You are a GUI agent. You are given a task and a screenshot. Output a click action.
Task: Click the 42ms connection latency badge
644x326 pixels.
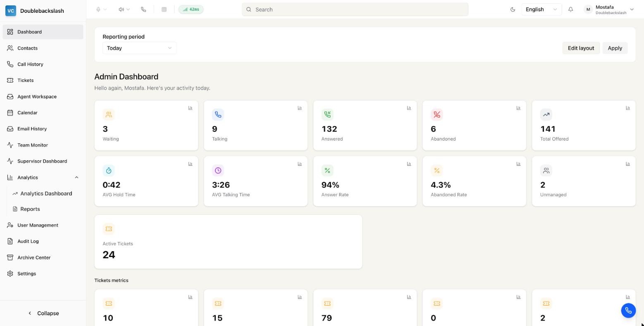pos(191,10)
